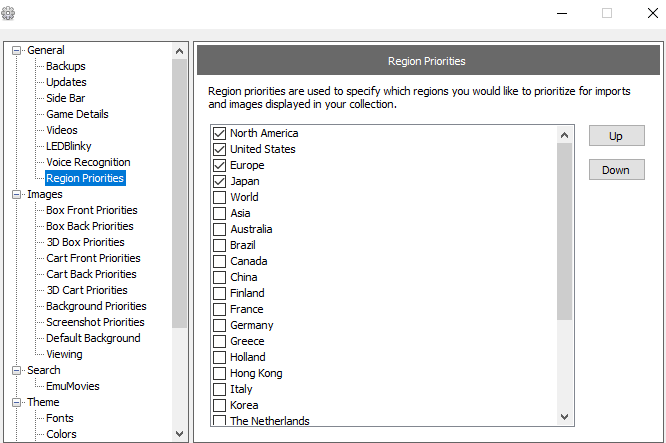Image resolution: width=666 pixels, height=443 pixels.
Task: Collapse the Images tree node
Action: click(x=17, y=195)
